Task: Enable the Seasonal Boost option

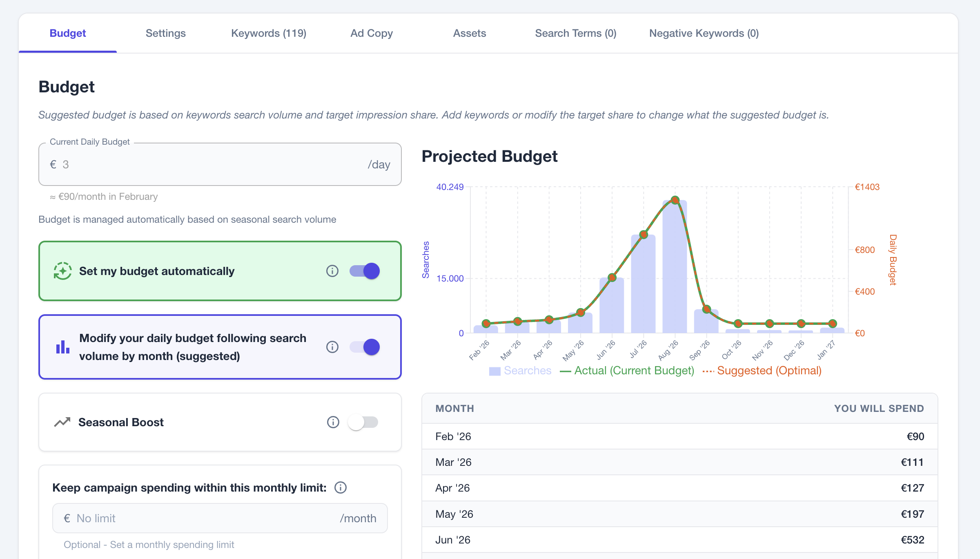Action: (x=363, y=422)
